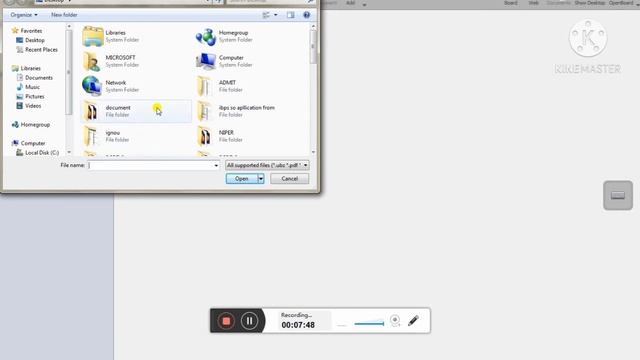Toggle the preview pane icon

(290, 15)
